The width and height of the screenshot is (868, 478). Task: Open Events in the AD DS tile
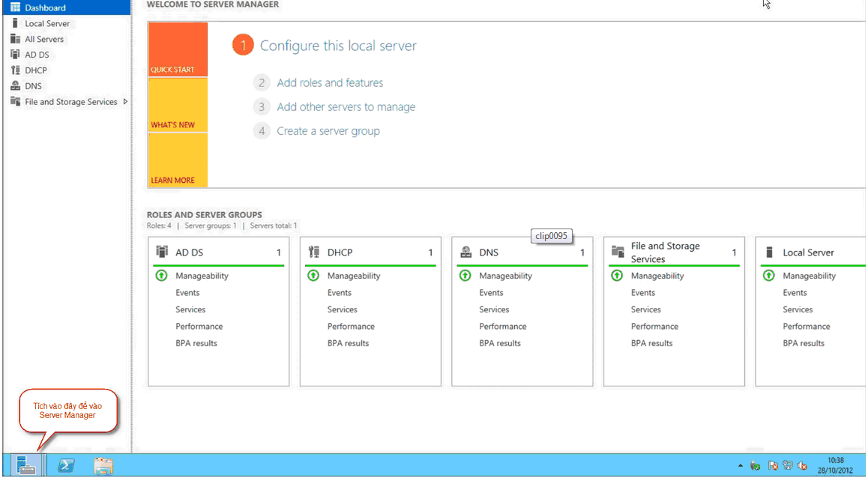coord(187,293)
